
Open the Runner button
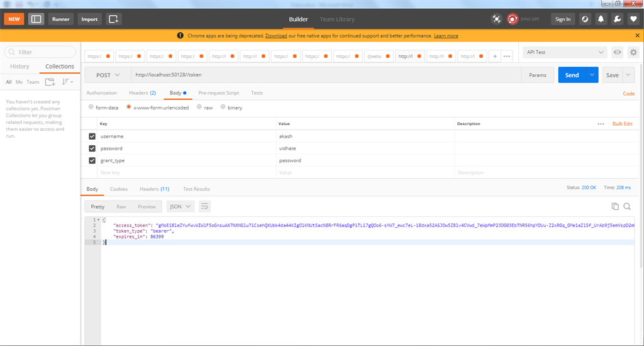[61, 19]
